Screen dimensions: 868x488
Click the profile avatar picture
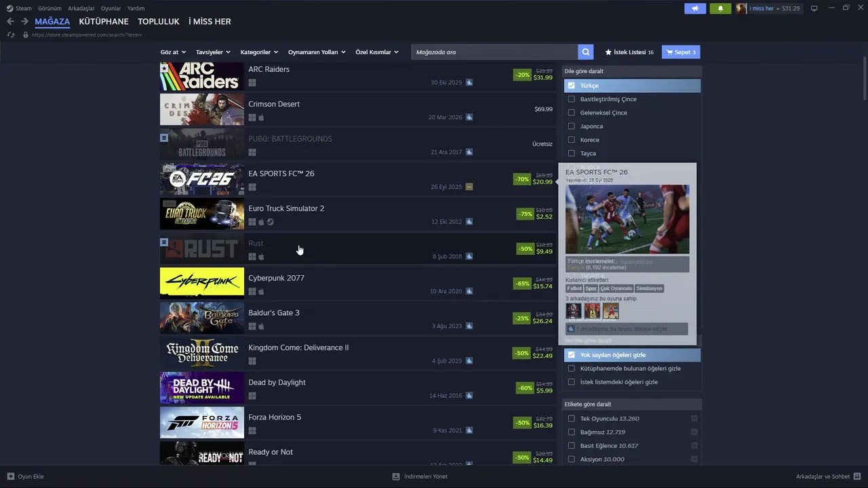tap(741, 8)
